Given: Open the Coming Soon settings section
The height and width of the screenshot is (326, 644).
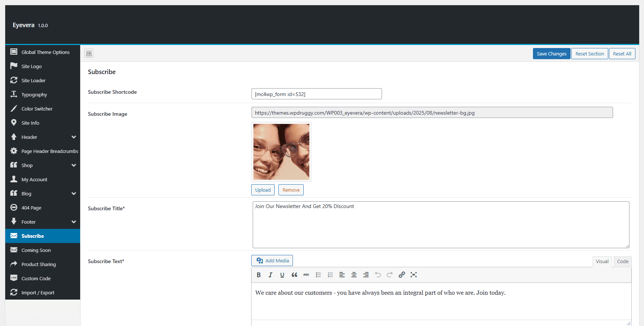Looking at the screenshot, I should (x=42, y=250).
